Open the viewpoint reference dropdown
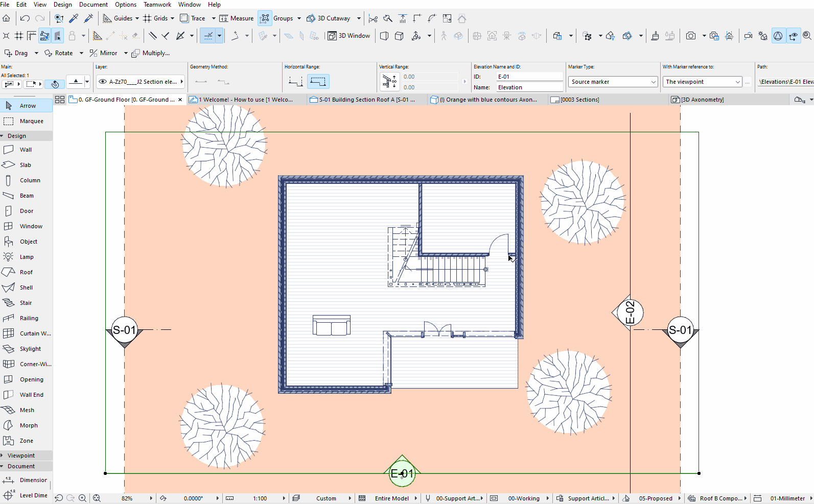Image resolution: width=814 pixels, height=504 pixels. tap(703, 82)
